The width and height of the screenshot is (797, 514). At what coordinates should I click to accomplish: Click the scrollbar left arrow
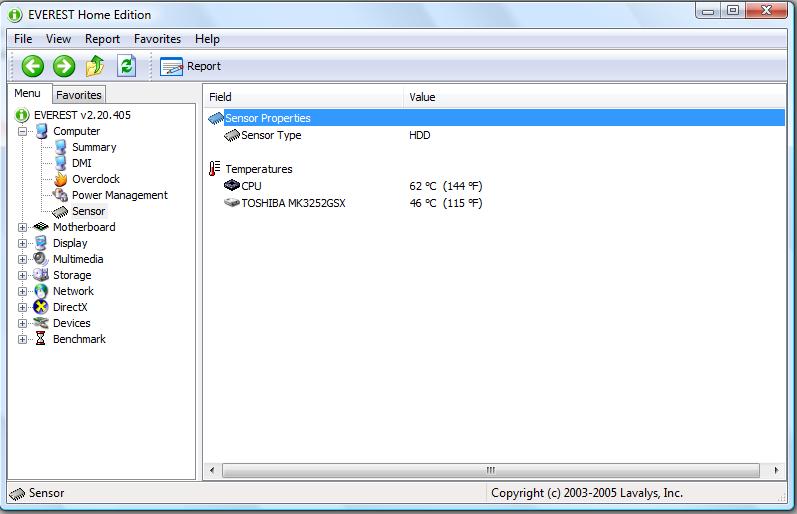point(212,470)
